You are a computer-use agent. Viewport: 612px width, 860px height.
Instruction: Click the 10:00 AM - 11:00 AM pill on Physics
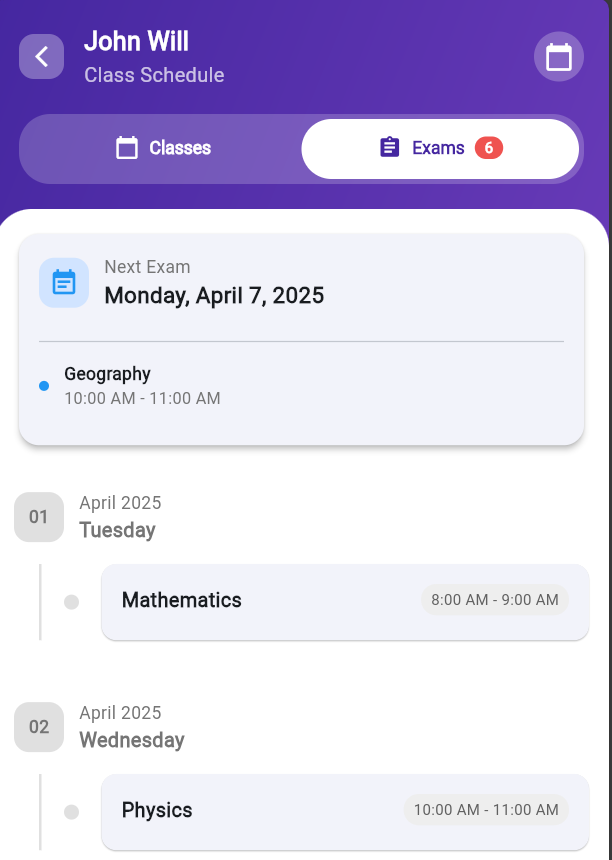point(486,810)
